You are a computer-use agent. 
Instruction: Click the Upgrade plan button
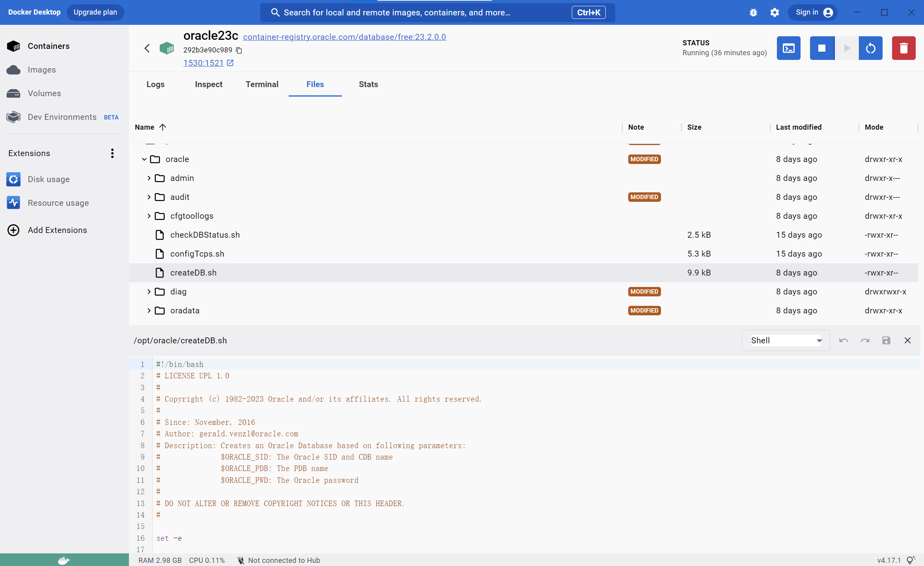[x=95, y=12]
